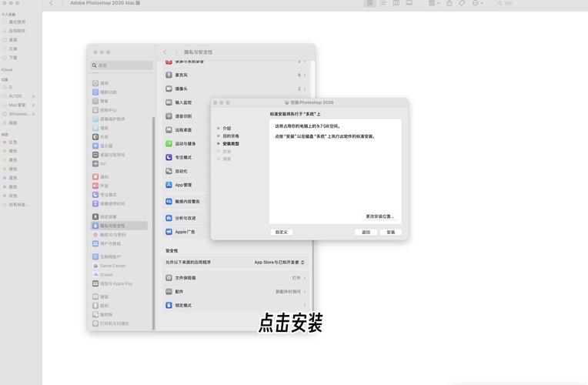Switch Finder to gallery view
588x385 pixels.
[409, 3]
